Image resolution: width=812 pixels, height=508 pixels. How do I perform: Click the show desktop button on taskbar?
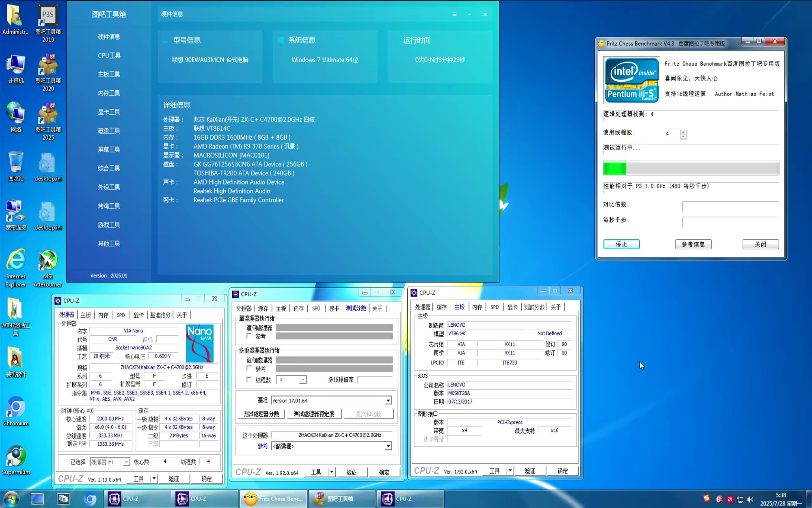point(809,499)
